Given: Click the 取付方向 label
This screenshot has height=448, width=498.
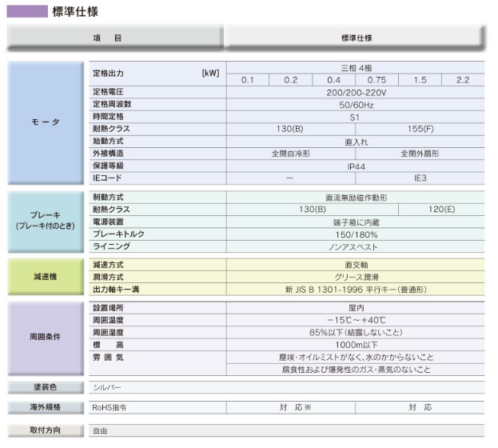Looking at the screenshot, I should 45,430.
